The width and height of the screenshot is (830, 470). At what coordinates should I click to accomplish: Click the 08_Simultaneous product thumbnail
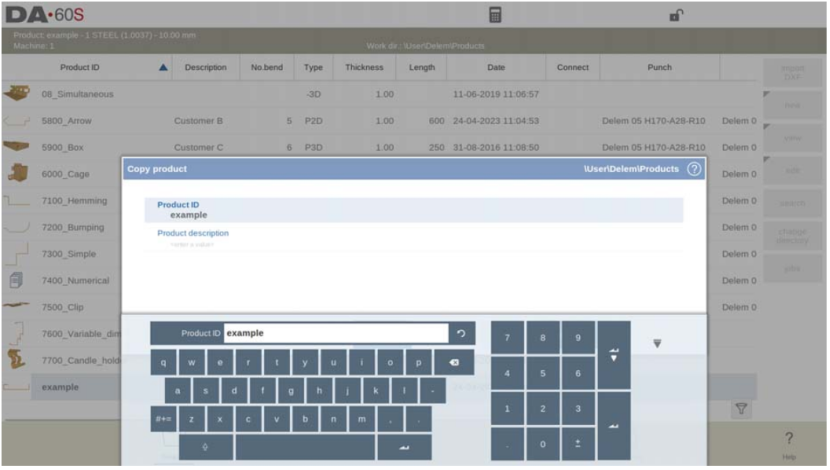(x=16, y=94)
